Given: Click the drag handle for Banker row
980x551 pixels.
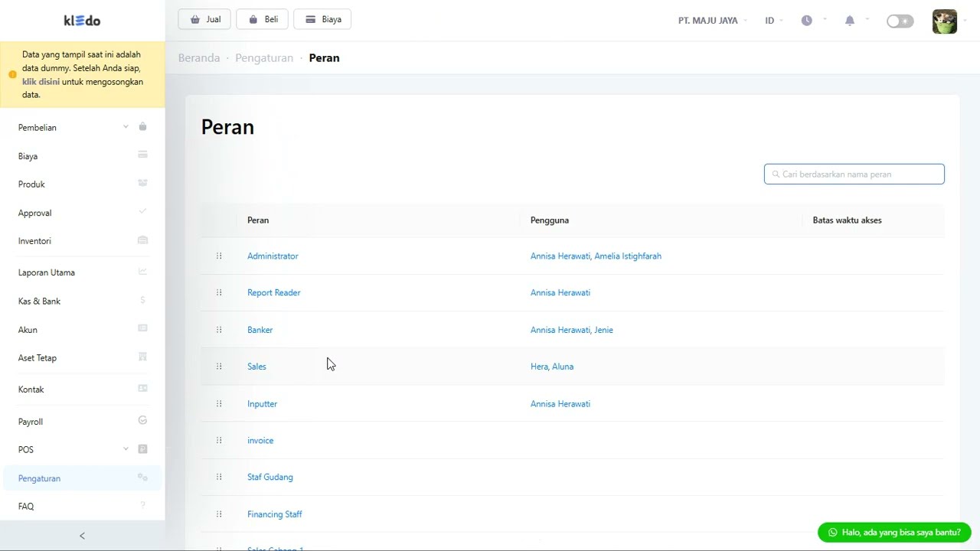Looking at the screenshot, I should [219, 330].
